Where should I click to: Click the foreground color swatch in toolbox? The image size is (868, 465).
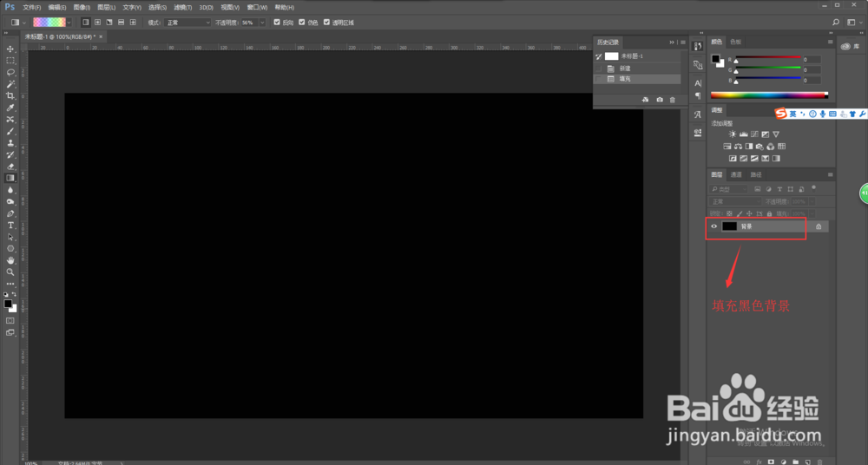(x=8, y=304)
